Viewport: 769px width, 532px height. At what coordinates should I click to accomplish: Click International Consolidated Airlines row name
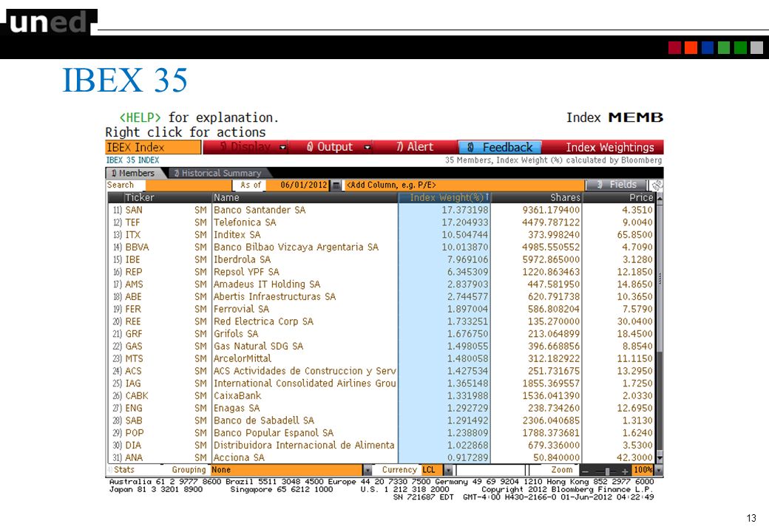click(305, 383)
